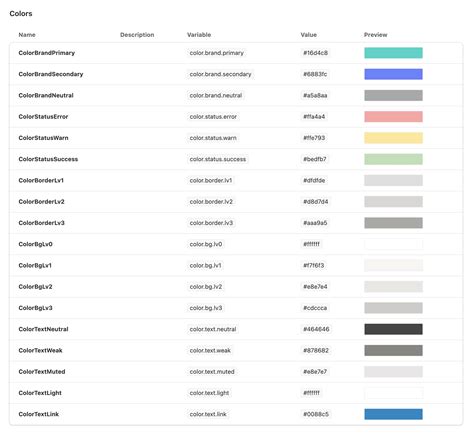Click the #ffffff value in ColorTextLight row
Viewport: 474px width, 435px height.
[x=311, y=393]
